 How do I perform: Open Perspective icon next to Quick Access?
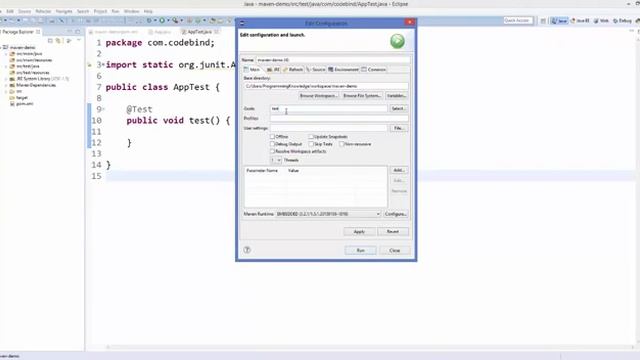coord(543,21)
